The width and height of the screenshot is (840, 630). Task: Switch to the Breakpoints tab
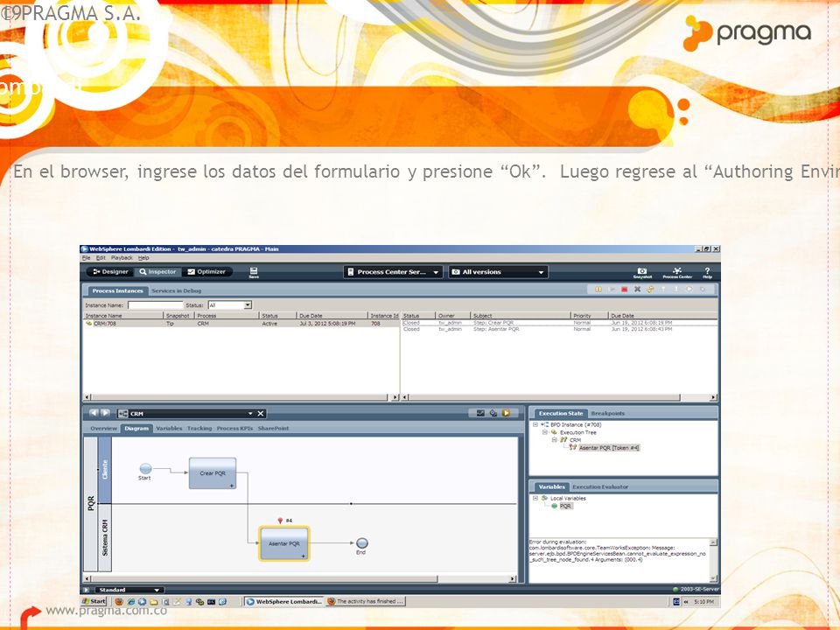(607, 414)
